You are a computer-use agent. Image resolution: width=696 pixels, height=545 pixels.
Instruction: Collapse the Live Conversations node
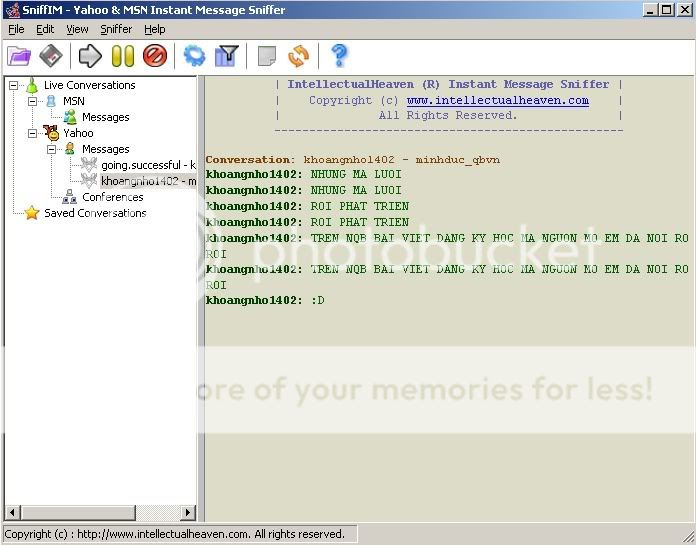14,85
